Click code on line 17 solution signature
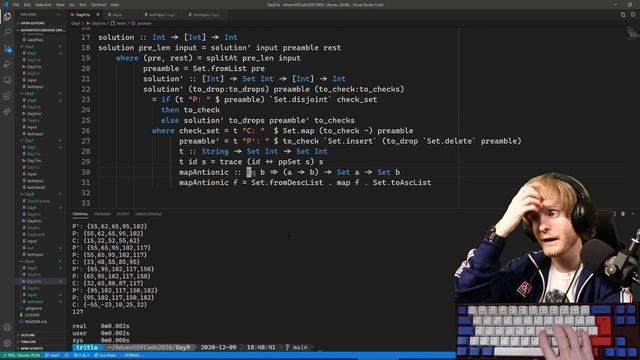Image resolution: width=640 pixels, height=360 pixels. [x=168, y=37]
